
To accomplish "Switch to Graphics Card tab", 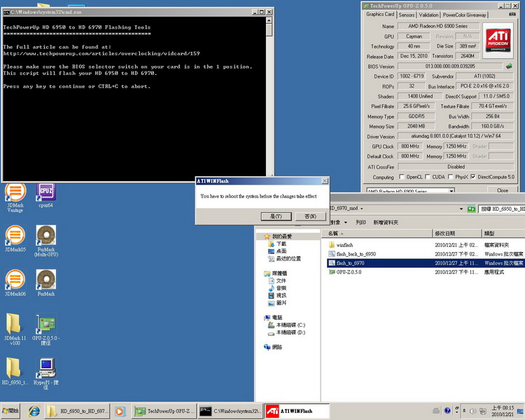I will 379,14.
